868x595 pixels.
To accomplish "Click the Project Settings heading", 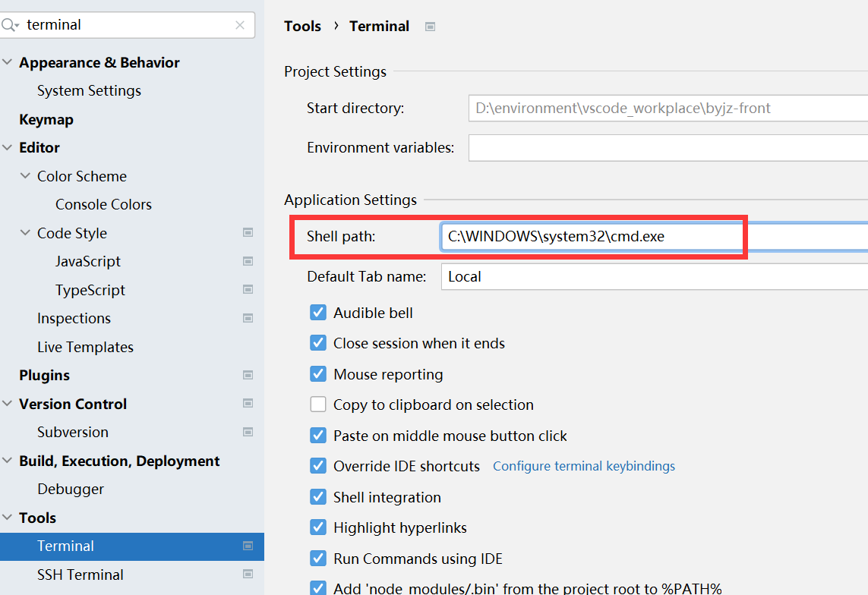I will (336, 72).
